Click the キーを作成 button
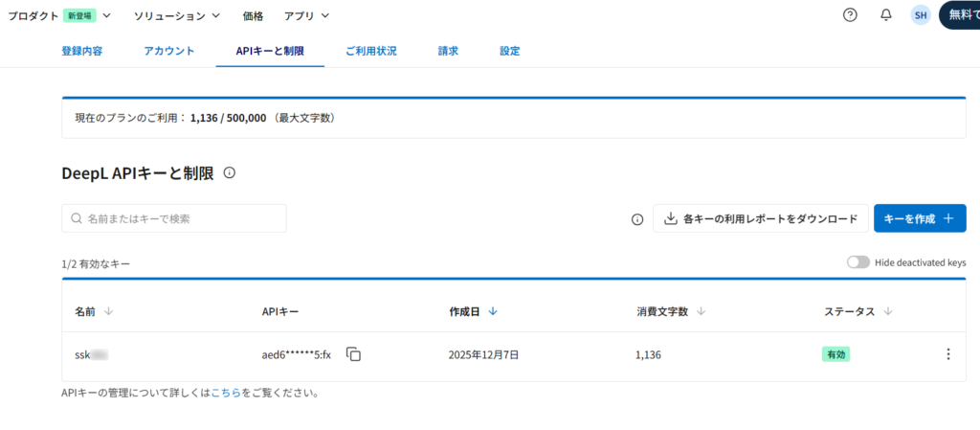This screenshot has height=430, width=980. (x=919, y=218)
